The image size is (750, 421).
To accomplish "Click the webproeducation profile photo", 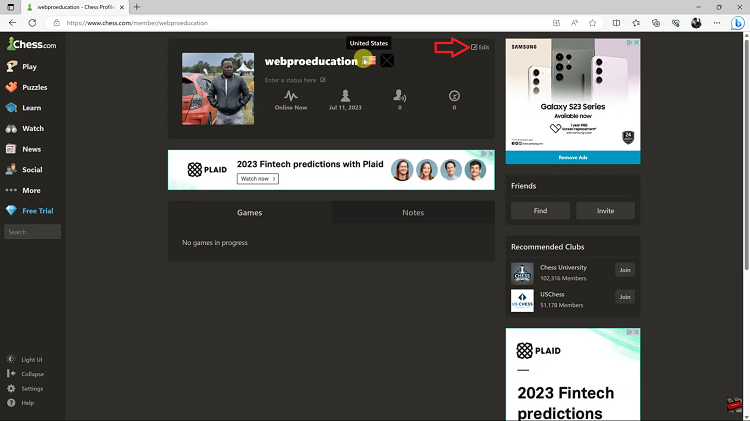I will pyautogui.click(x=218, y=89).
